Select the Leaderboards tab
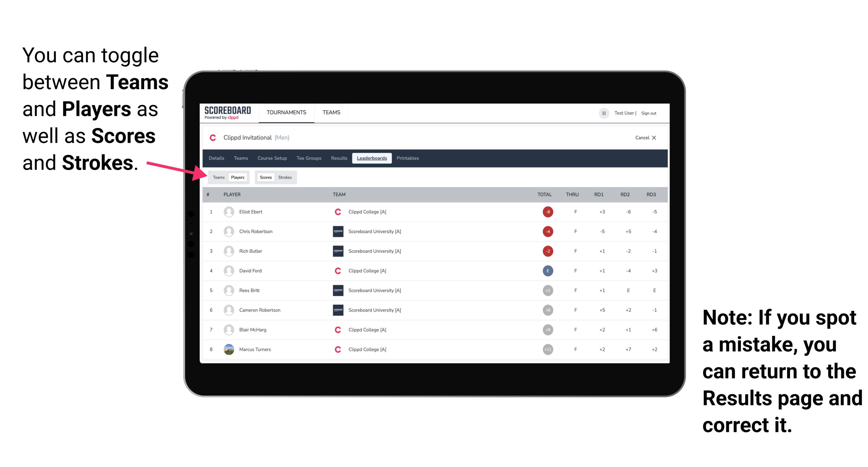The image size is (868, 467). pos(372,159)
